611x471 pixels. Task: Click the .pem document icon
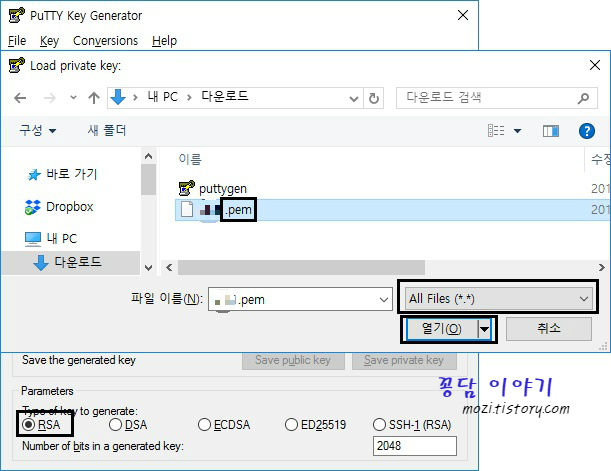pos(187,210)
